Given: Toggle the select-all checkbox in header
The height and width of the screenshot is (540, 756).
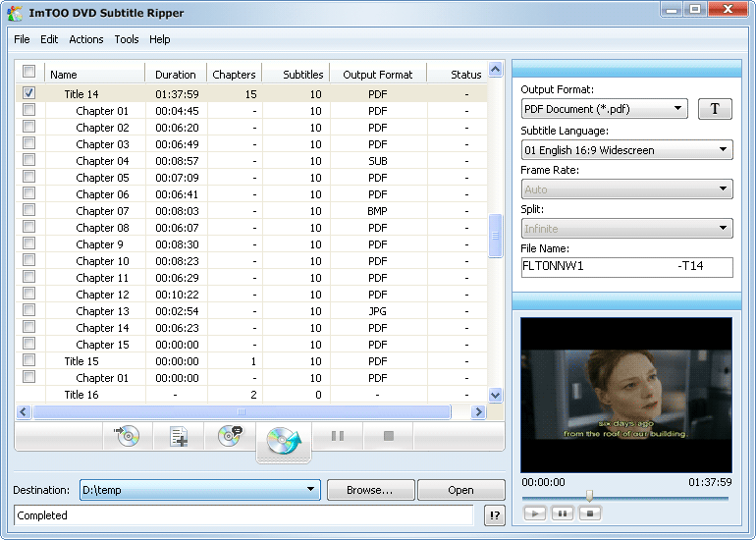Looking at the screenshot, I should pyautogui.click(x=28, y=72).
